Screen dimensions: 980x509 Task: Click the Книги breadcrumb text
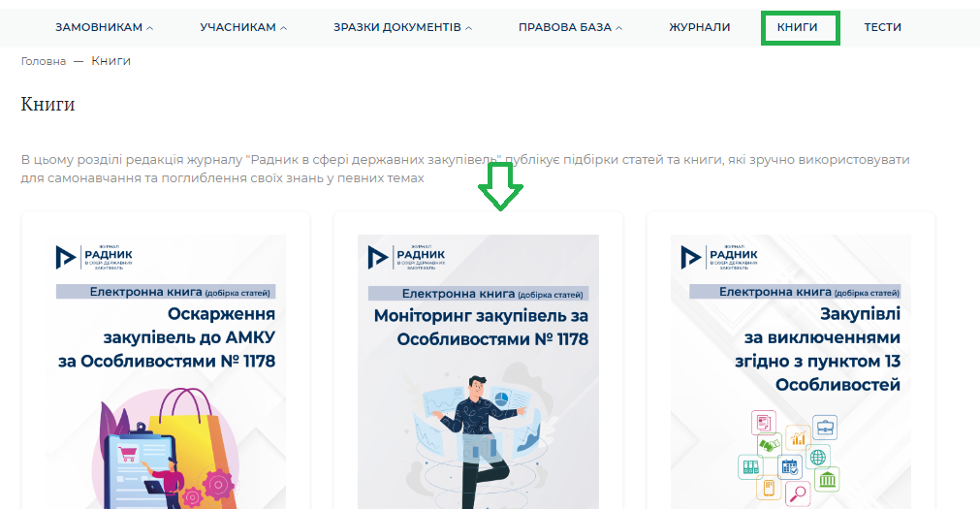(111, 61)
